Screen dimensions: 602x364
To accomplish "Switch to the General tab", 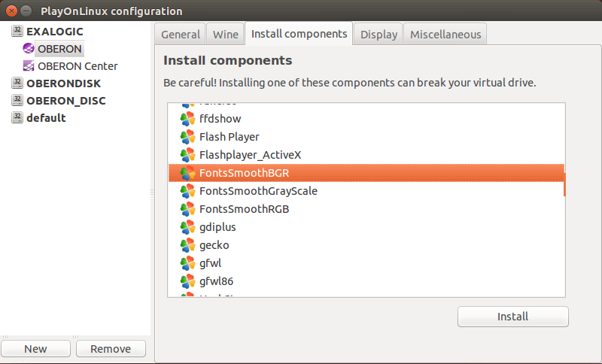I will 181,35.
